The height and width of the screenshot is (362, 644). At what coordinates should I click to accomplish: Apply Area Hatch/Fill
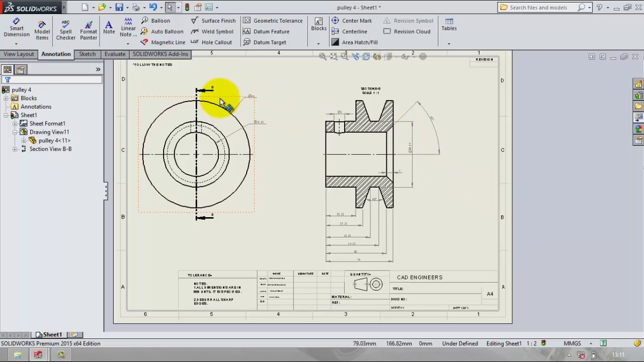pos(354,42)
